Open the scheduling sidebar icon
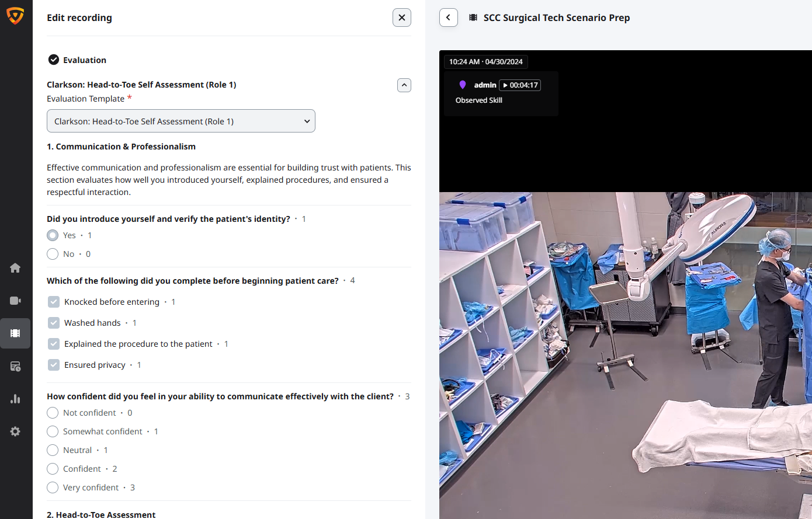The image size is (812, 519). point(15,366)
